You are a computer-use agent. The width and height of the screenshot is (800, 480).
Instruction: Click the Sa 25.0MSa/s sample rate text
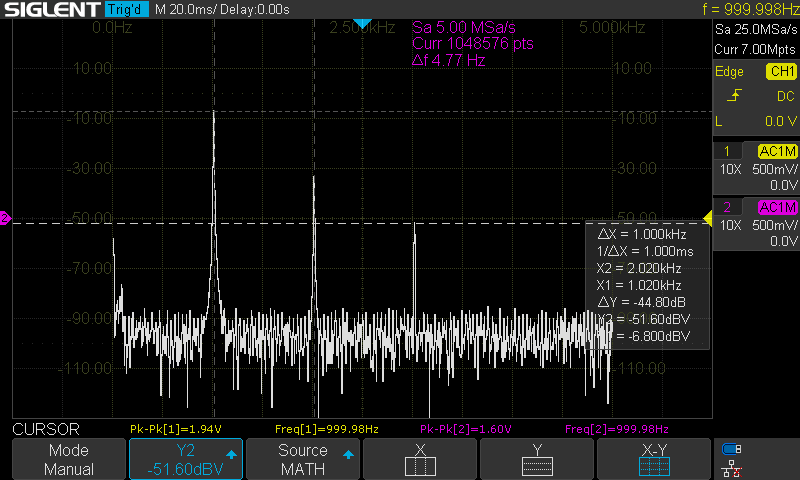click(x=756, y=30)
